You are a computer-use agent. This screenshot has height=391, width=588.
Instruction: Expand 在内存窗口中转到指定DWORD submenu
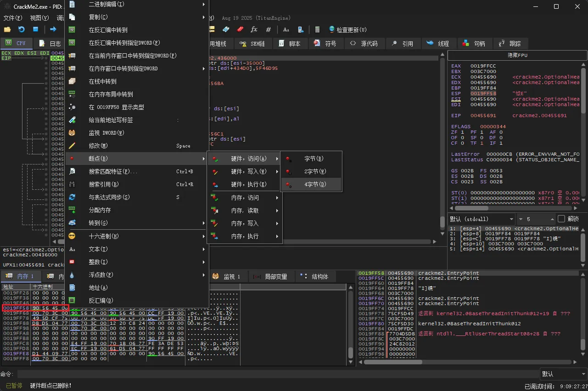(137, 68)
